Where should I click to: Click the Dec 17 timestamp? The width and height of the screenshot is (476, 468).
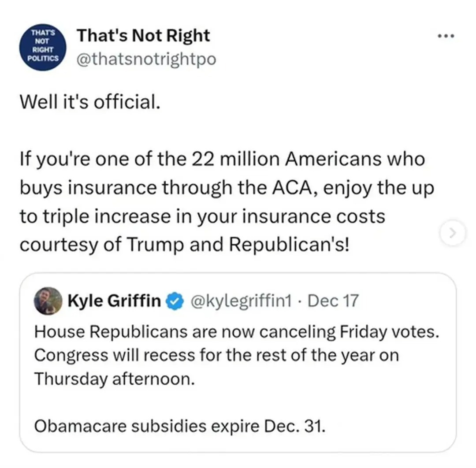click(334, 301)
